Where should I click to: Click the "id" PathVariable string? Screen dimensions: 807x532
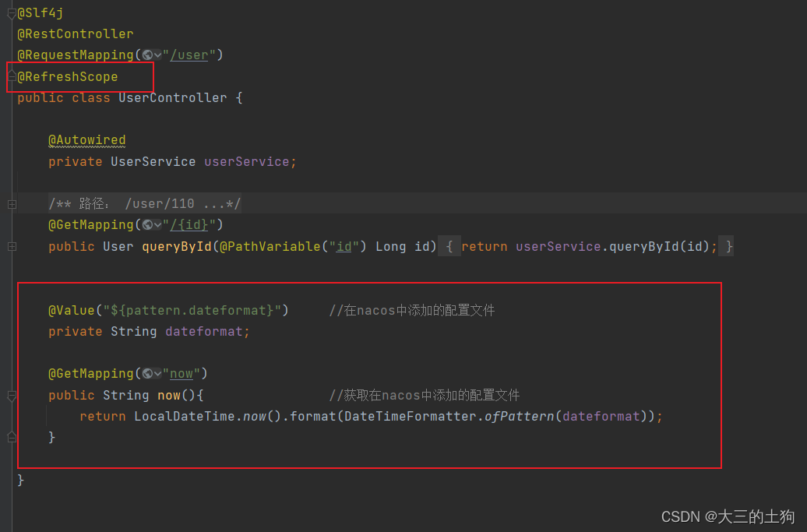point(344,247)
